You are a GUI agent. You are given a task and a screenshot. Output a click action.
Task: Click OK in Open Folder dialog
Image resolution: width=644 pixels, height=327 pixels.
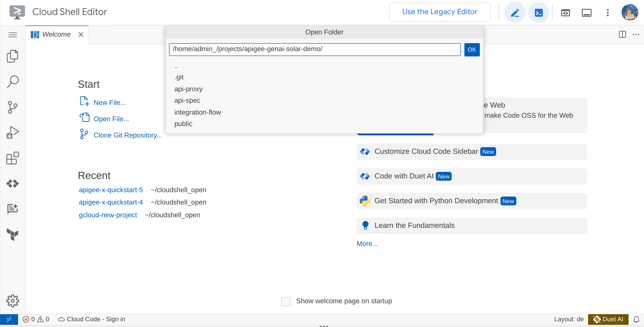point(472,50)
